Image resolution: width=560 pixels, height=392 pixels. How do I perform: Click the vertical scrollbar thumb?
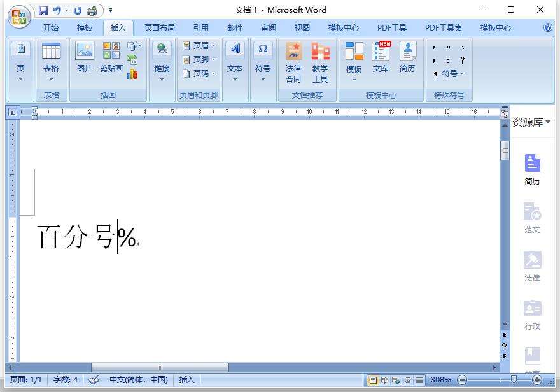(505, 150)
